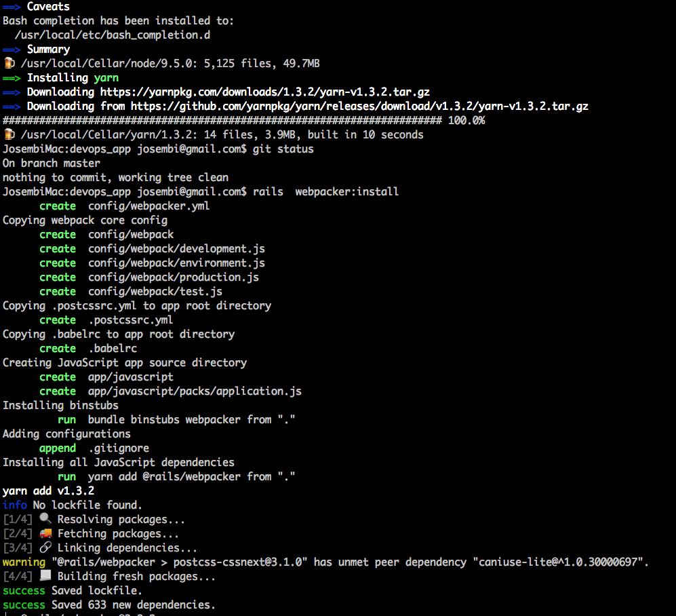Click the magnifying glass emoji at Resolving packages
Image resolution: width=676 pixels, height=616 pixels.
(45, 518)
